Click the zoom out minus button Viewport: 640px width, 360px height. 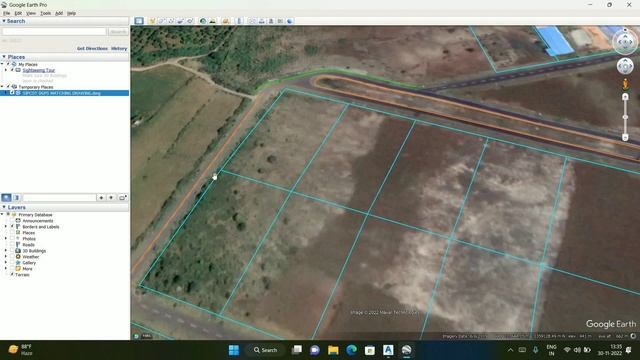click(x=625, y=137)
